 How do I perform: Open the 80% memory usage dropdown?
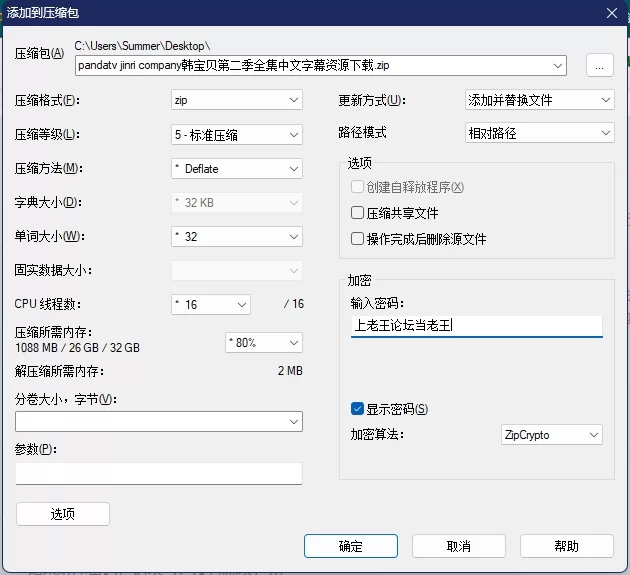coord(264,343)
